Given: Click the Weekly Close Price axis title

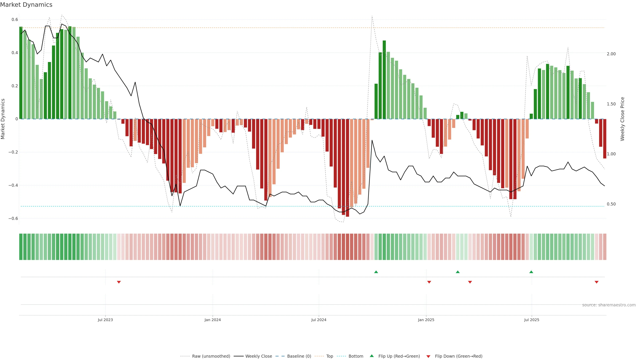Looking at the screenshot, I should (x=622, y=119).
